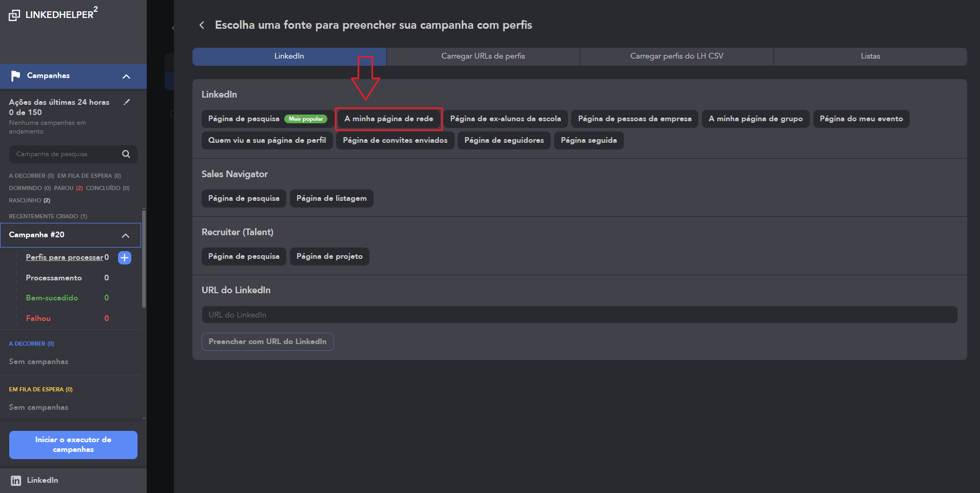
Task: Collapse the Campanhas section chevron
Action: pos(126,77)
